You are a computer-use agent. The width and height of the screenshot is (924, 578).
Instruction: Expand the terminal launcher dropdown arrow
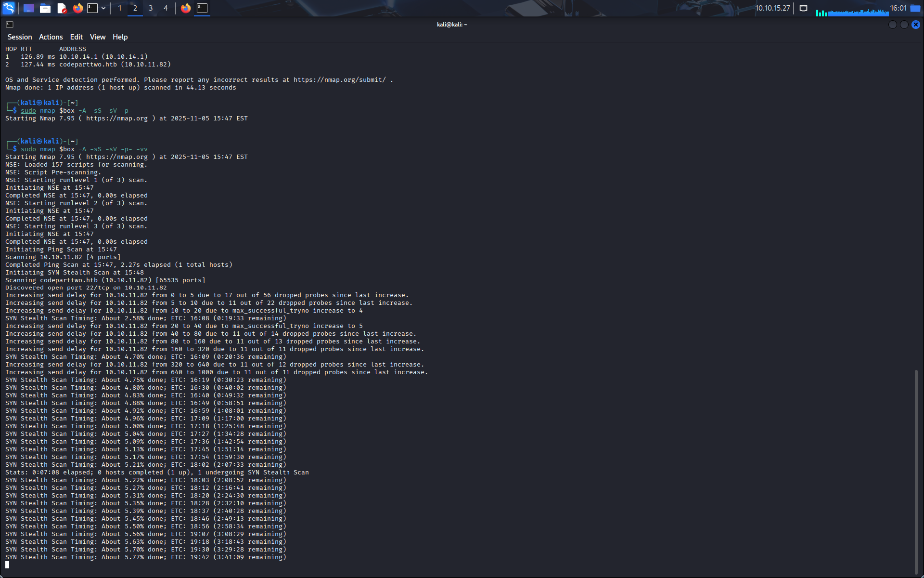pyautogui.click(x=103, y=8)
